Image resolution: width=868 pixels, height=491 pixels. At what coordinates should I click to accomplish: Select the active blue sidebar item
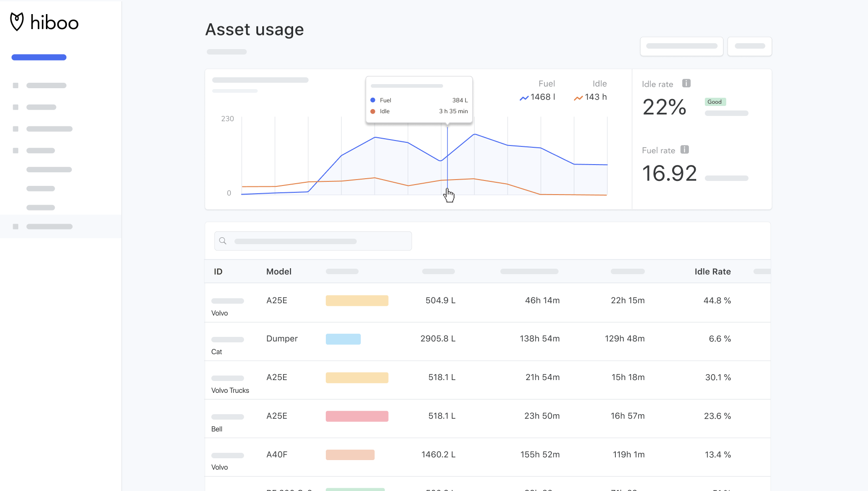[39, 57]
